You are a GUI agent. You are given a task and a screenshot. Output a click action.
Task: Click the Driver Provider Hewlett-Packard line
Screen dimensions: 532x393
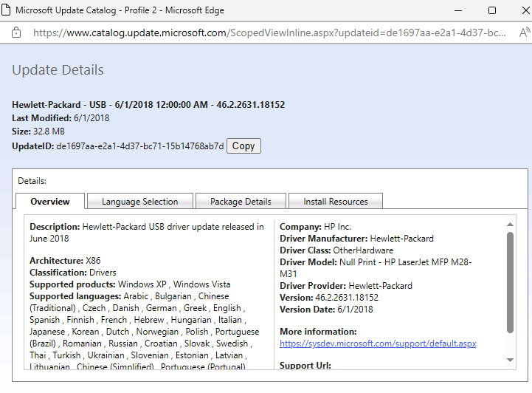(346, 286)
